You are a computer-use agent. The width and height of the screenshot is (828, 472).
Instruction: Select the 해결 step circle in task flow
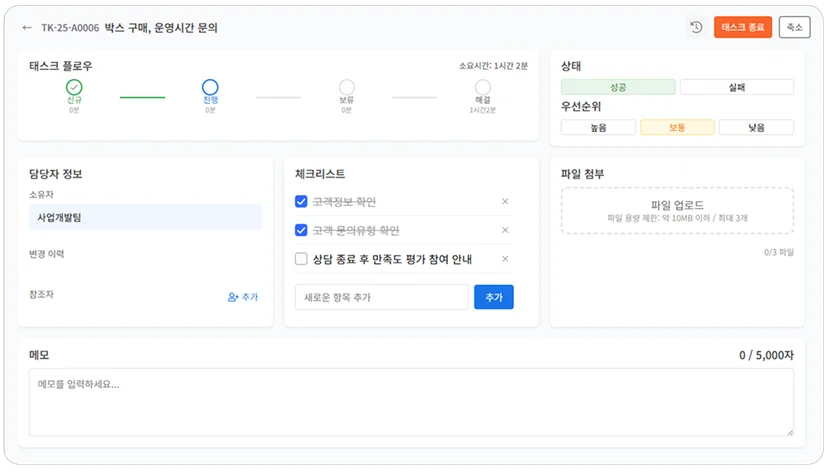pos(483,87)
